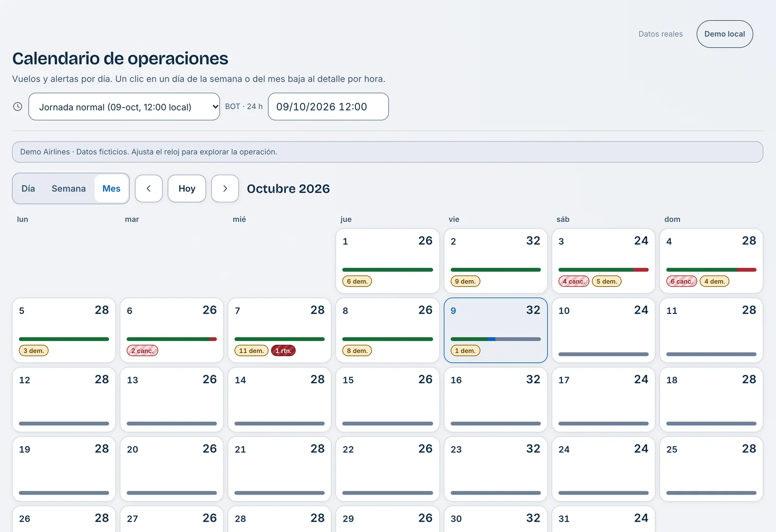Click the BOT · 24 h label
The image size is (776, 532).
(x=244, y=106)
